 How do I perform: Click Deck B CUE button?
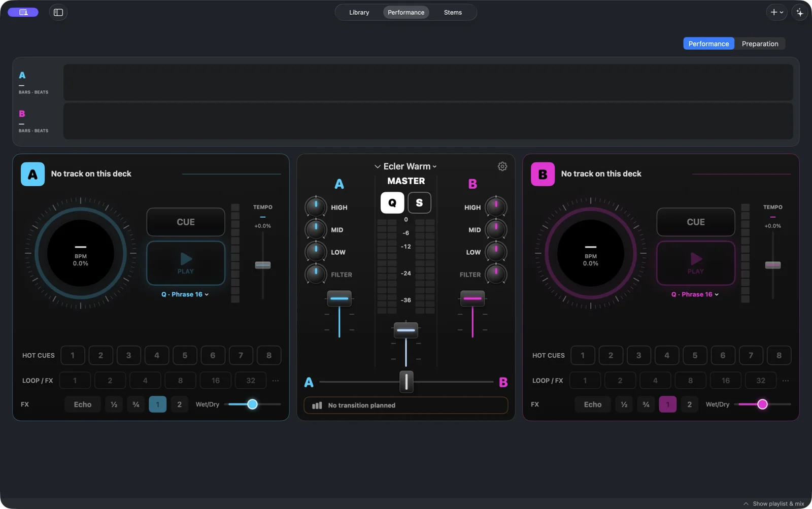pos(696,222)
